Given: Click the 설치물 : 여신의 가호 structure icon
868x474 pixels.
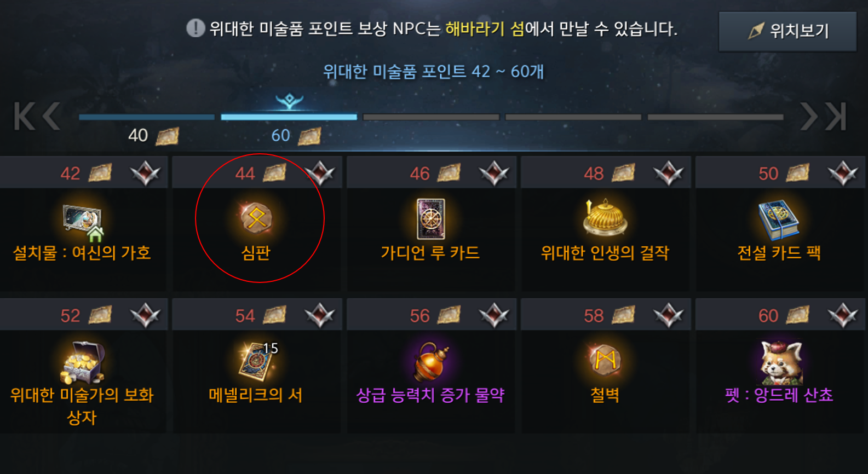Looking at the screenshot, I should click(83, 222).
